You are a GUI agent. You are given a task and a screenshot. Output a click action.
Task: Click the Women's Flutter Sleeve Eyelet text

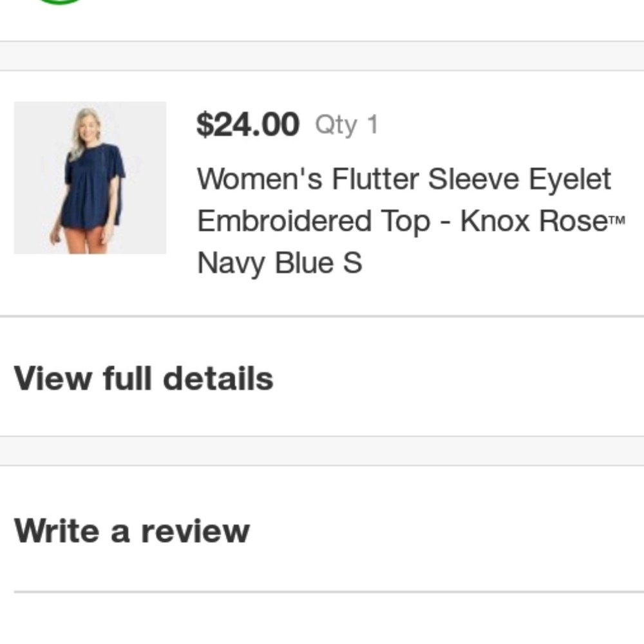[x=404, y=179]
